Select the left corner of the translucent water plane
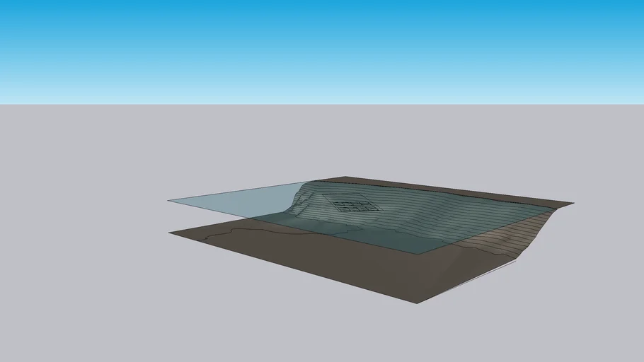The image size is (644, 362). (170, 201)
